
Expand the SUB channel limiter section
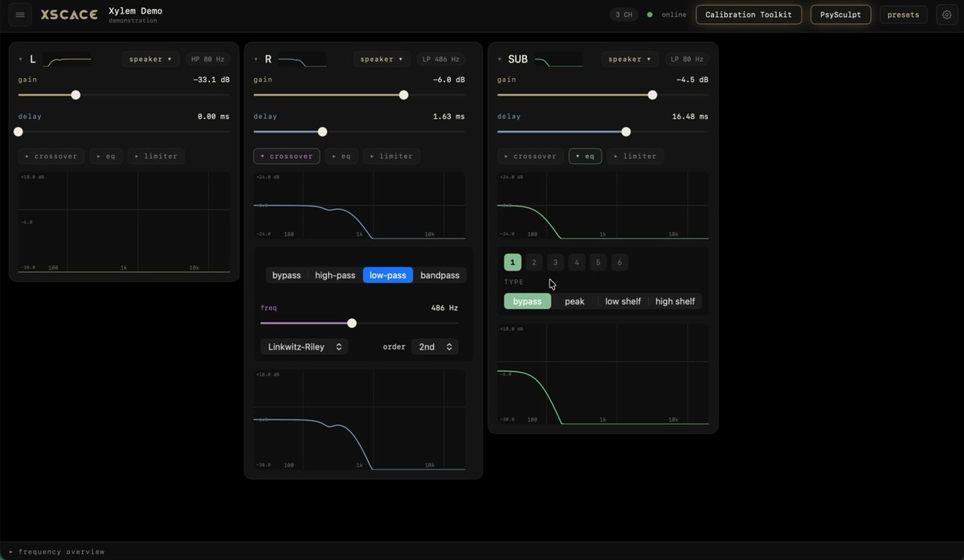pos(635,156)
